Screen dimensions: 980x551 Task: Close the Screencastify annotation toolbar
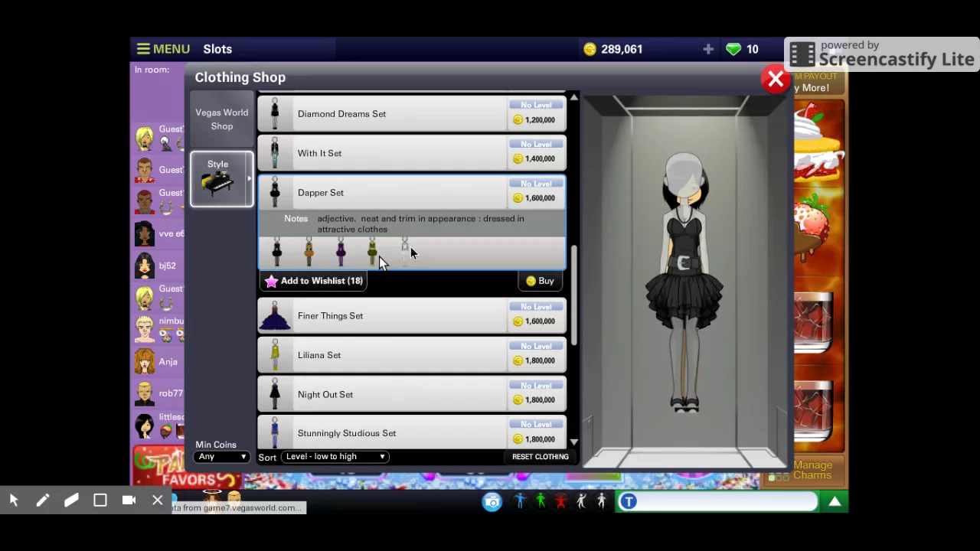pyautogui.click(x=157, y=500)
